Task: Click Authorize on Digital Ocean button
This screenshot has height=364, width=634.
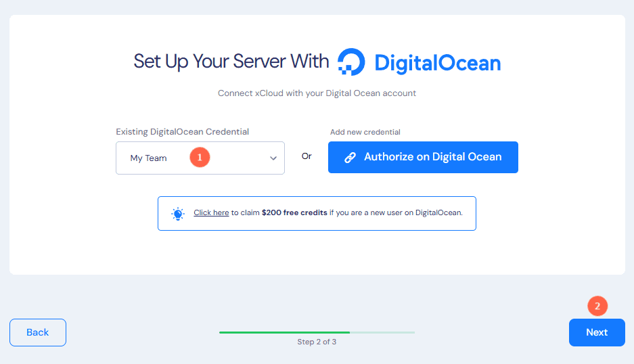Action: (423, 158)
